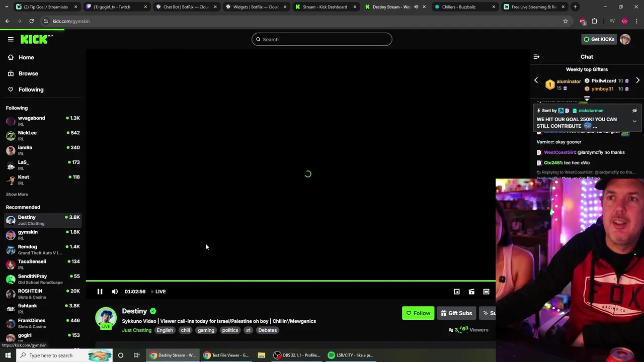The height and width of the screenshot is (362, 644).
Task: Open gifters leaderboard expand handle
Action: pyautogui.click(x=587, y=98)
